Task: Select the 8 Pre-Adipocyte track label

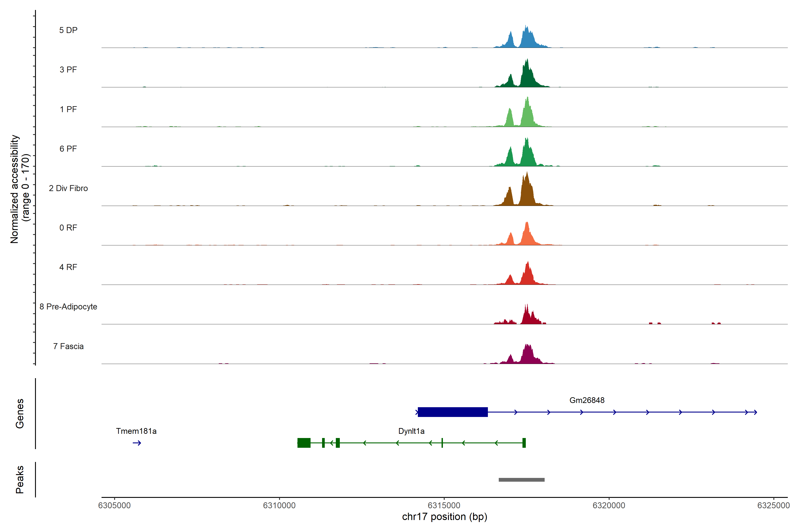Action: 68,307
